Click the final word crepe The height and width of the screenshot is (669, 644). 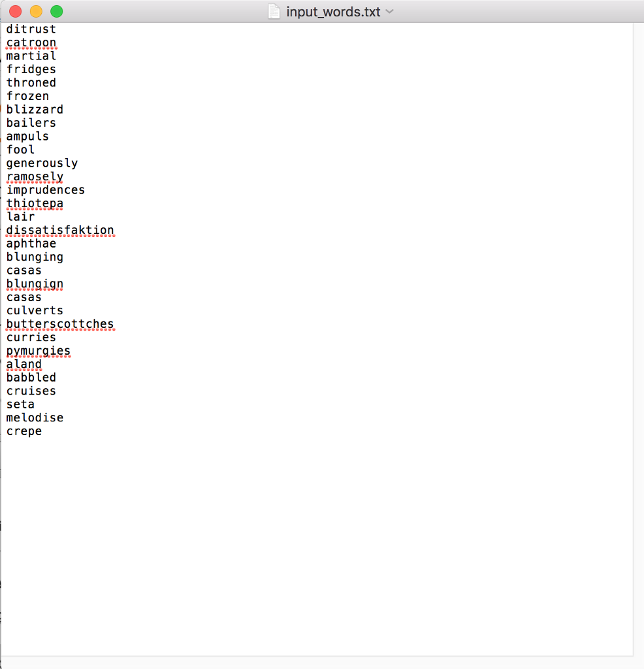click(24, 431)
